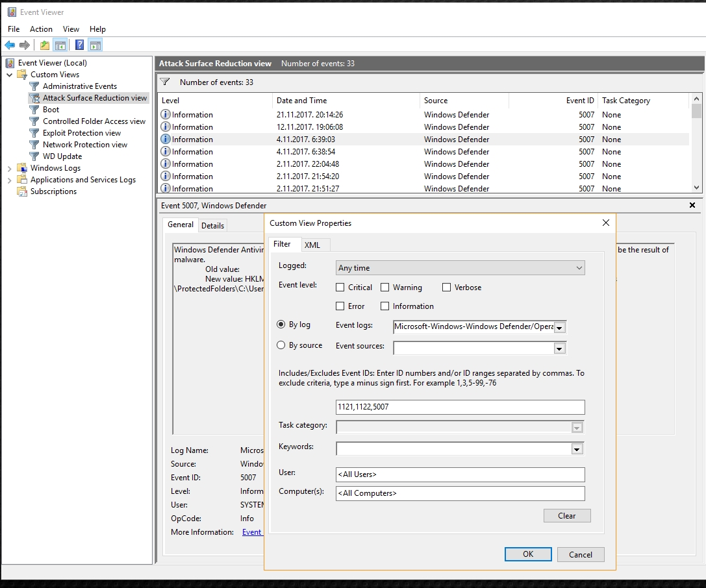
Task: Click the Event ID filter input field
Action: (460, 408)
